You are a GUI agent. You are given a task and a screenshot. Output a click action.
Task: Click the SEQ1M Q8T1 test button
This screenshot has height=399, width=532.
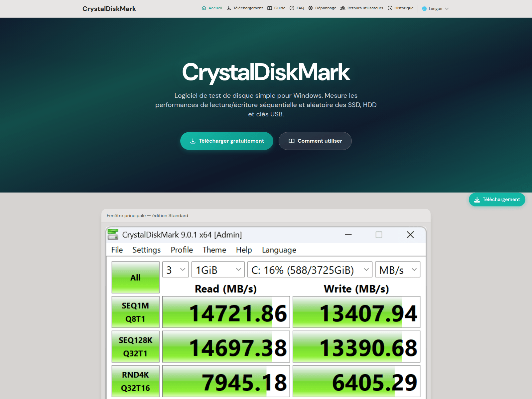tap(136, 312)
